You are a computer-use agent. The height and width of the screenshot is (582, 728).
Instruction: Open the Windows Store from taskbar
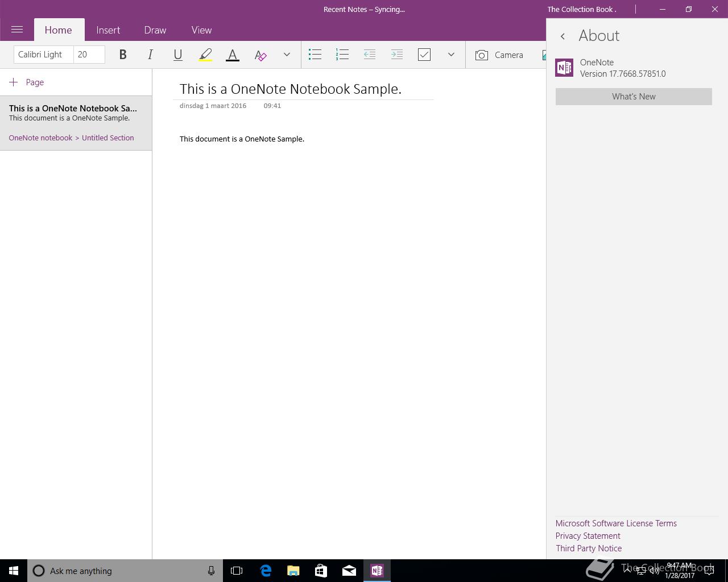(x=321, y=571)
